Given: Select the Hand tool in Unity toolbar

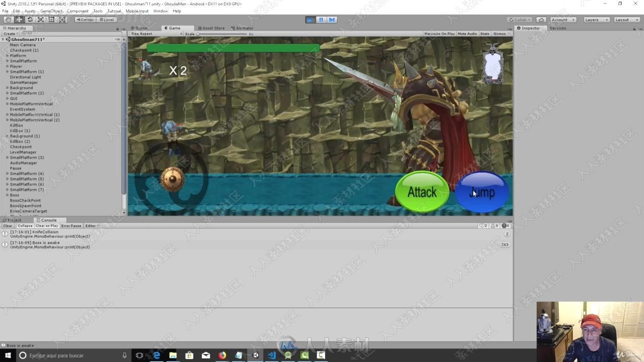Looking at the screenshot, I should tap(9, 20).
